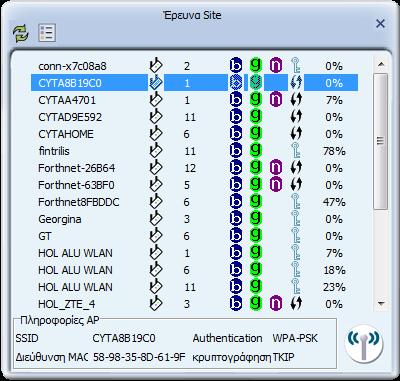Click the signal icon next to Georgina
The height and width of the screenshot is (381, 400).
point(155,218)
